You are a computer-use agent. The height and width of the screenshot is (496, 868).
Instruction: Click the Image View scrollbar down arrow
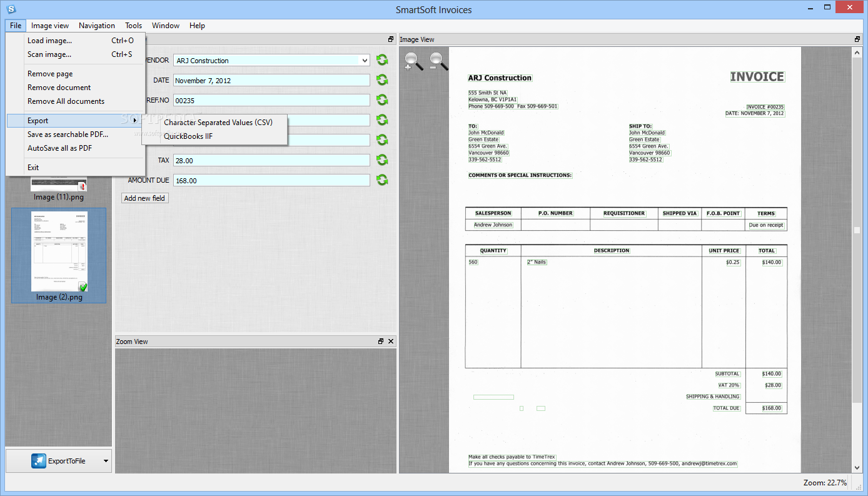point(857,467)
